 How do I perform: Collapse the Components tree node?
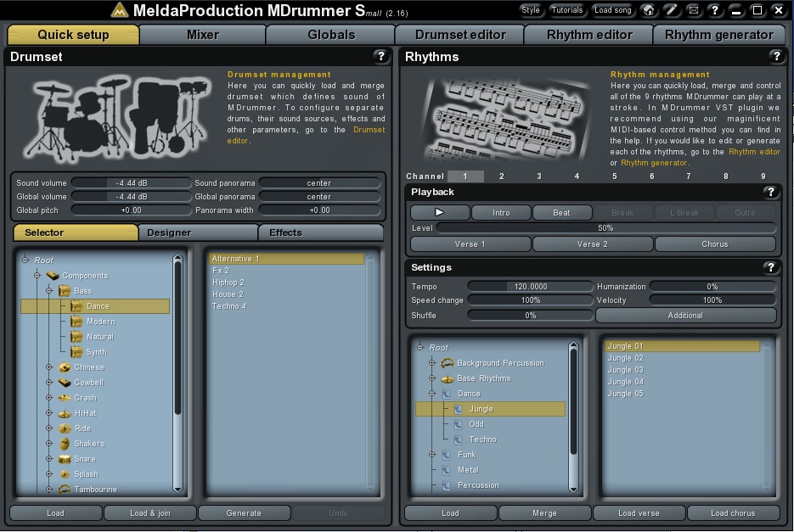tap(37, 276)
